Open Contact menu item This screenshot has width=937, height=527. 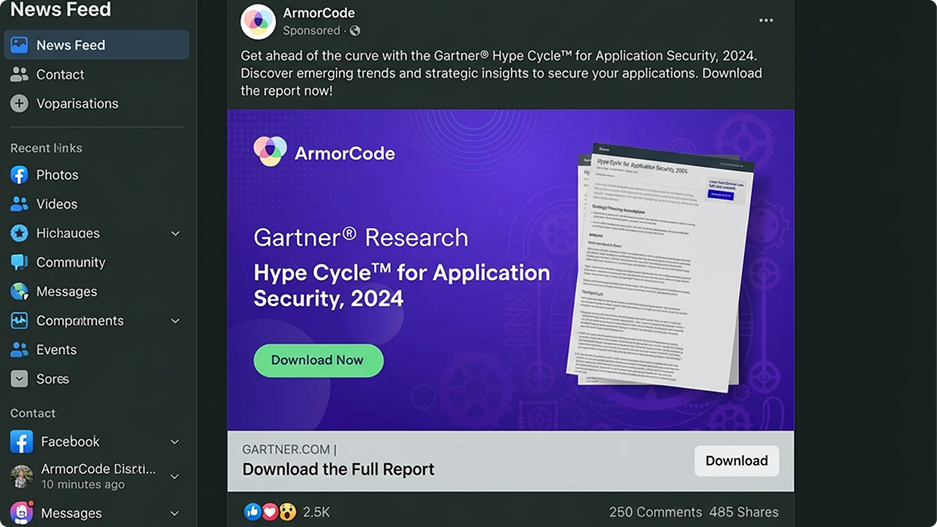(x=60, y=74)
